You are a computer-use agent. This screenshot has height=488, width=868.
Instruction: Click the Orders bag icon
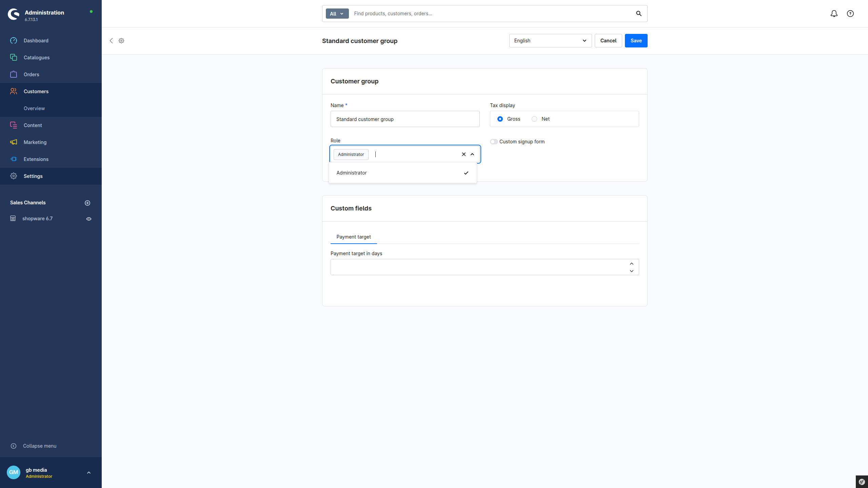tap(14, 75)
